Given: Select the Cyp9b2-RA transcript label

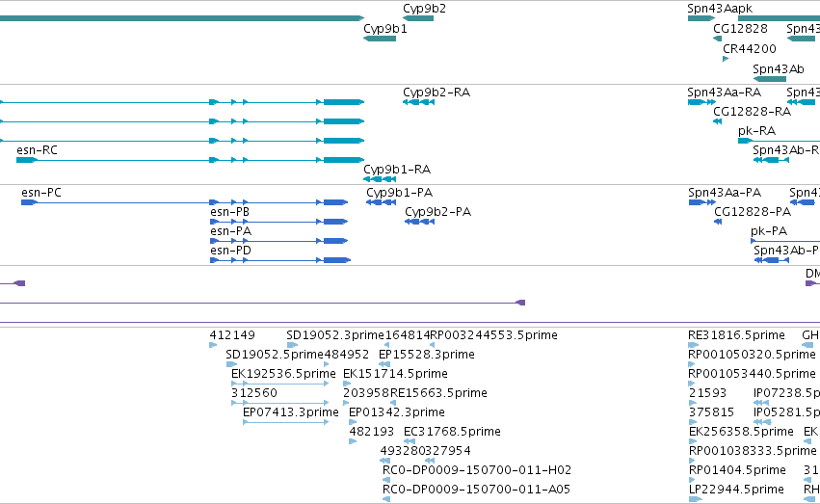Looking at the screenshot, I should coord(436,93).
